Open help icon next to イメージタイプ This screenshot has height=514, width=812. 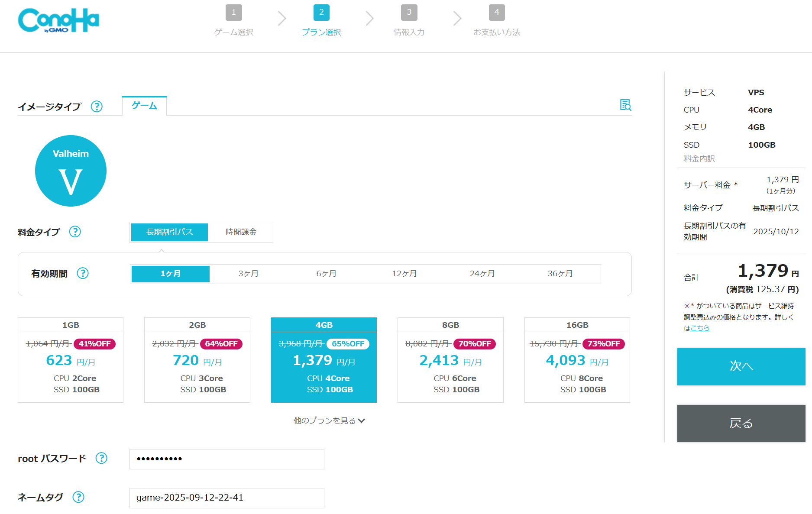97,107
